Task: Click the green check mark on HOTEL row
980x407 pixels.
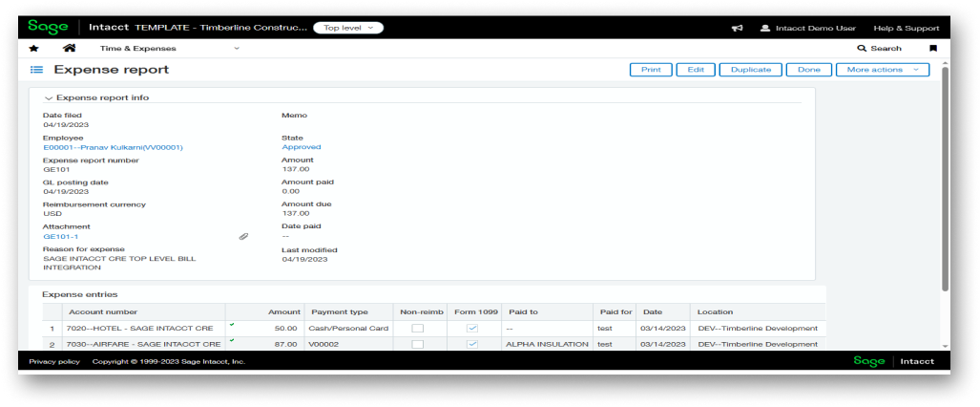Action: coord(232,324)
